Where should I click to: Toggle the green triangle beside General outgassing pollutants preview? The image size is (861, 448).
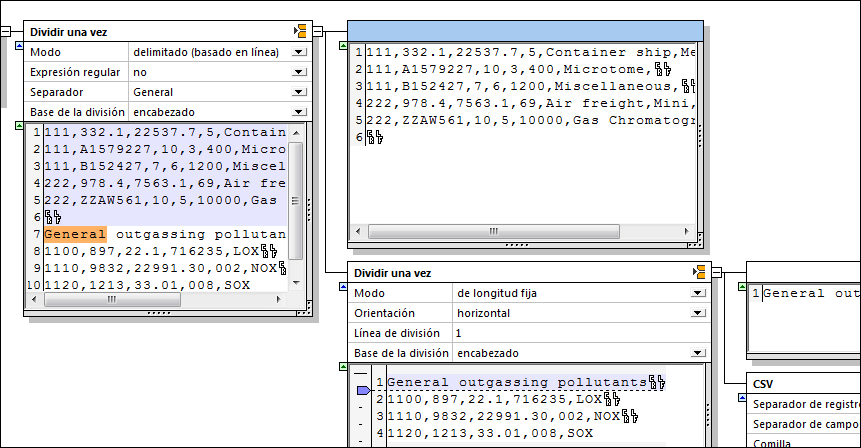point(741,287)
